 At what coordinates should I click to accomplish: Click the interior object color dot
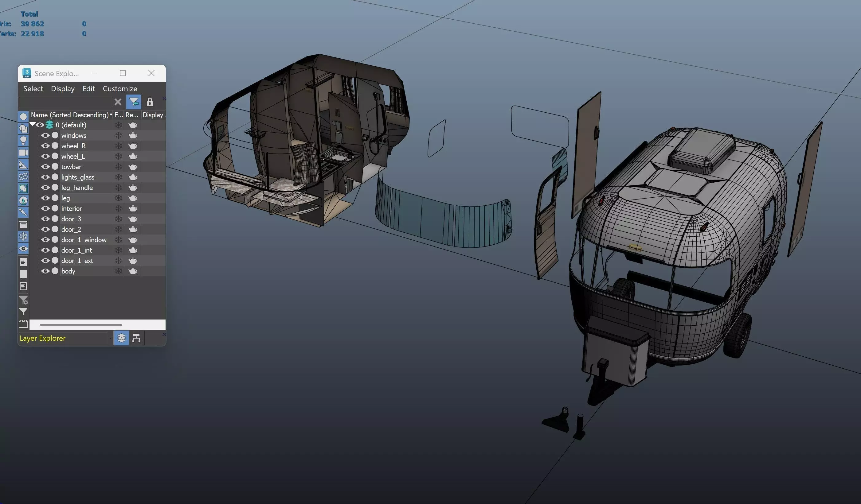coord(55,209)
